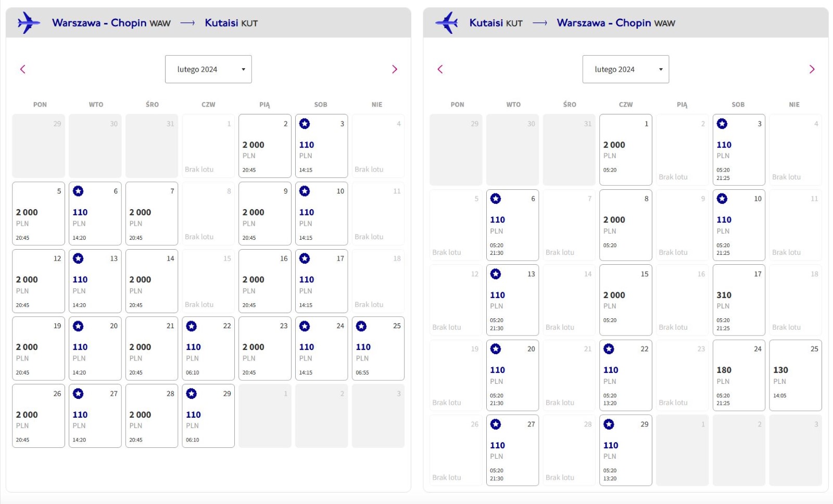The width and height of the screenshot is (833, 504).
Task: Select outbound Feb 5 flight for 2 000 PLN
Action: pyautogui.click(x=39, y=213)
